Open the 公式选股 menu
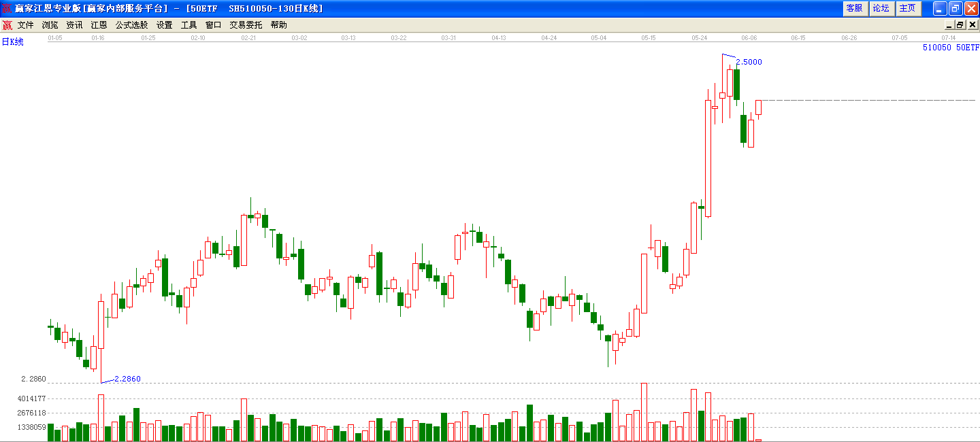980x442 pixels. point(131,25)
